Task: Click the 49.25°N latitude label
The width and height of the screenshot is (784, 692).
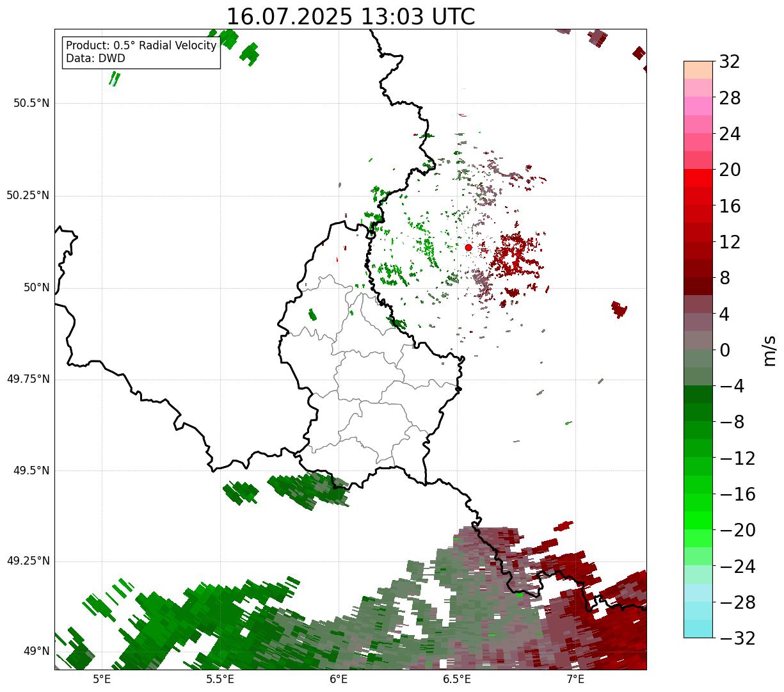Action: click(28, 561)
